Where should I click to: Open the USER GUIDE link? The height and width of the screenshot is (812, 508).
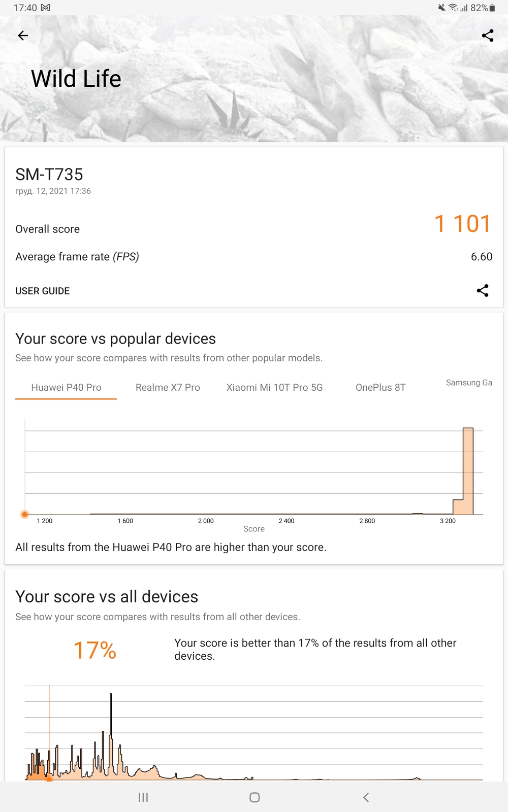pos(43,291)
